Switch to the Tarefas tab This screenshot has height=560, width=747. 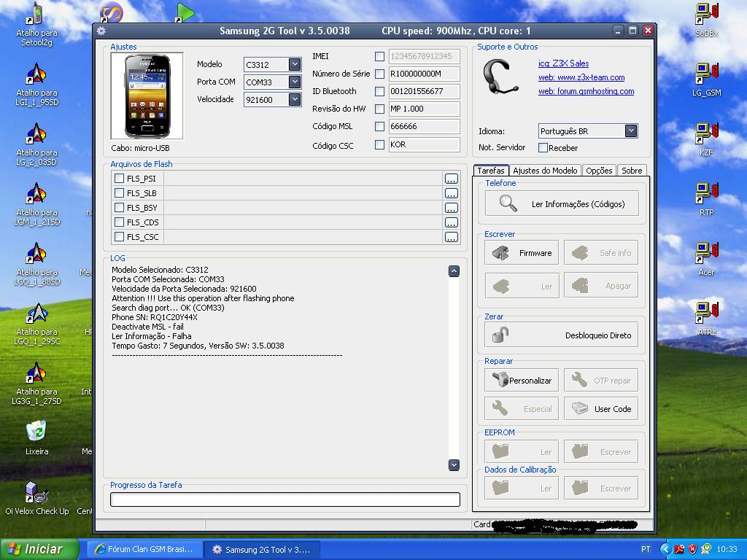coord(491,171)
